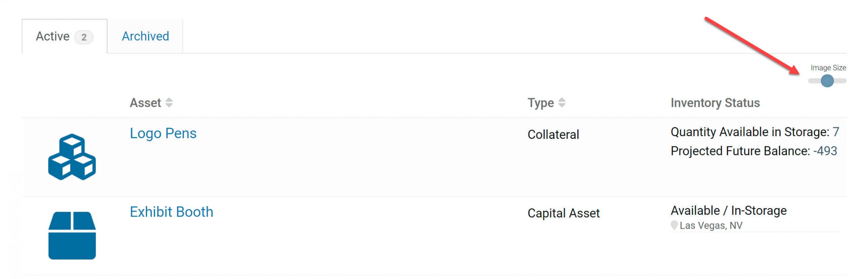Viewport: 868px width, 279px height.
Task: Click the count badge on Active tab
Action: coord(84,37)
